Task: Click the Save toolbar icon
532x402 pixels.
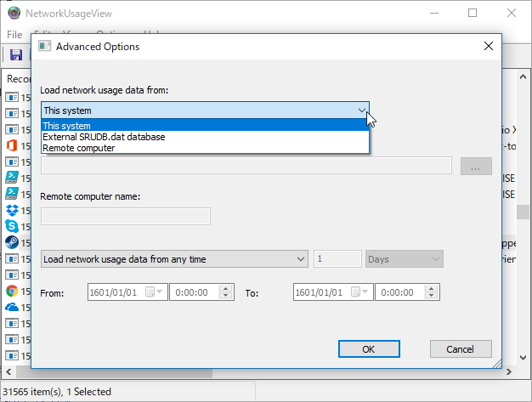Action: coord(15,55)
